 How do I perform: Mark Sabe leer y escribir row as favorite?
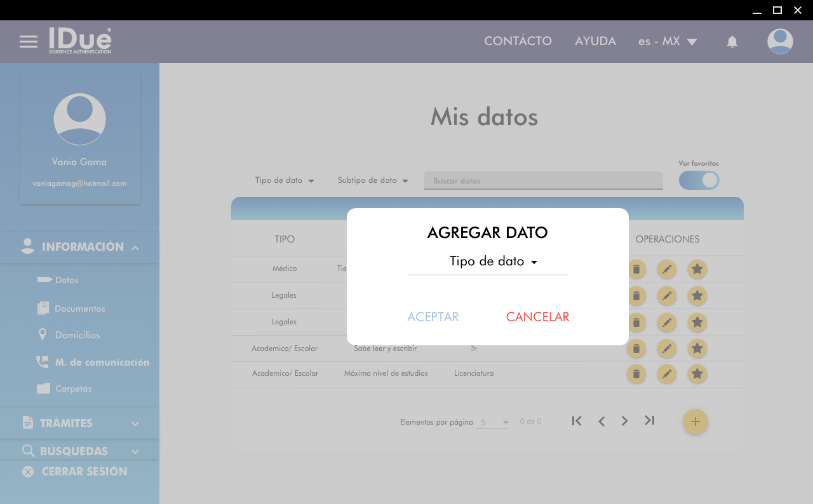point(697,348)
